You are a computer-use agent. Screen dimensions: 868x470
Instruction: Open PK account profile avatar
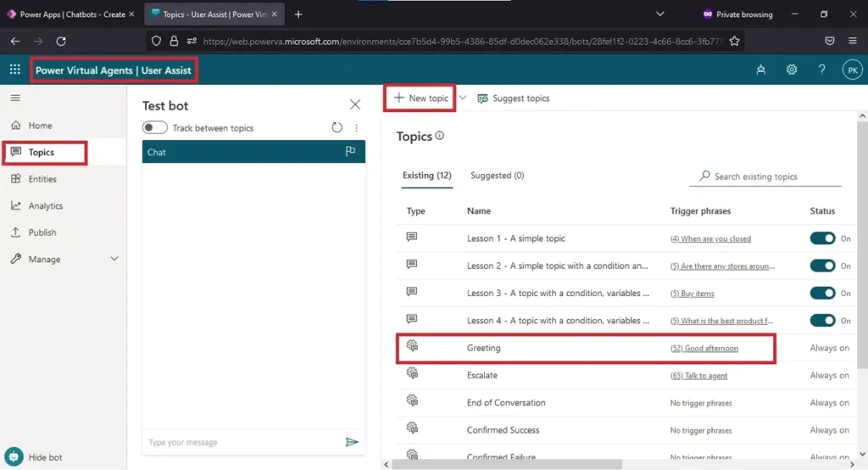(x=853, y=70)
